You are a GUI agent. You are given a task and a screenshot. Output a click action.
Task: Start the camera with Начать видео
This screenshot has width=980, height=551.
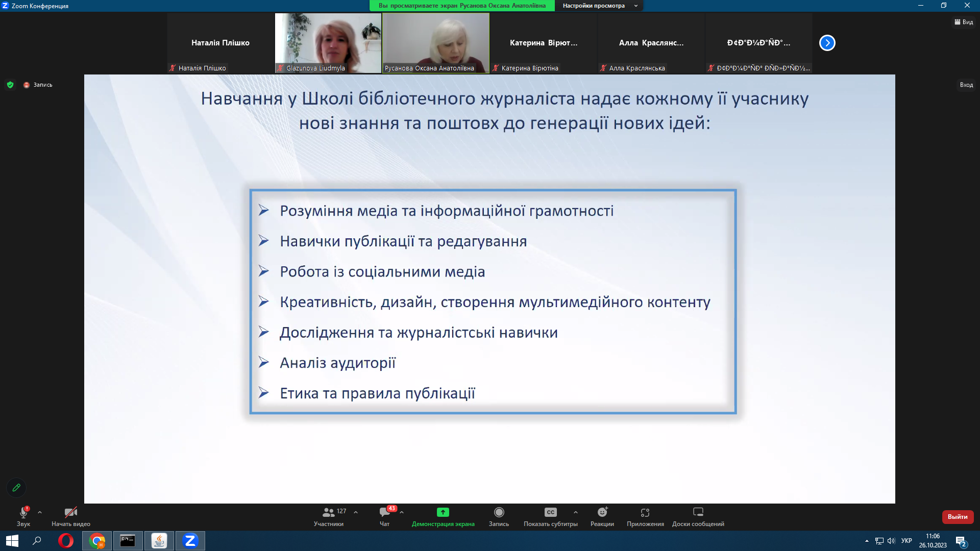tap(71, 516)
